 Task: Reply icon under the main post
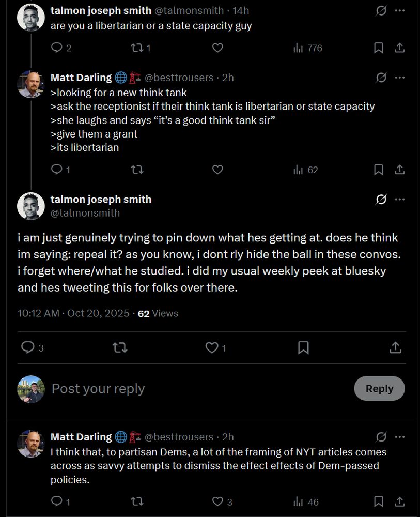[27, 347]
